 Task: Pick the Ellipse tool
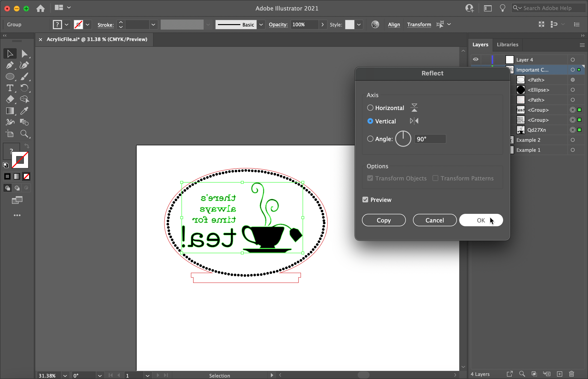[x=10, y=77]
